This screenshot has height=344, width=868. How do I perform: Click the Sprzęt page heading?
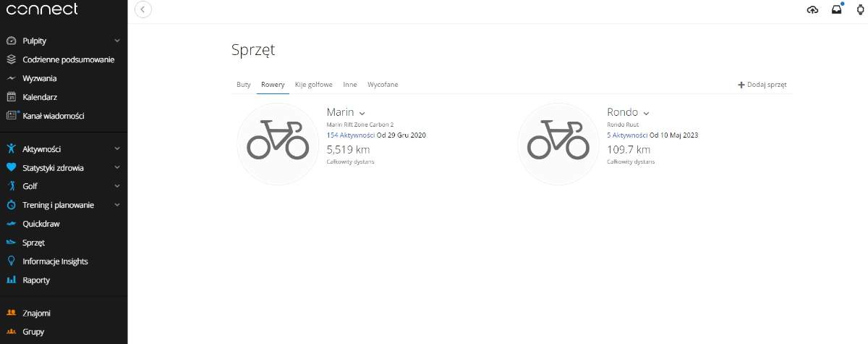point(253,51)
